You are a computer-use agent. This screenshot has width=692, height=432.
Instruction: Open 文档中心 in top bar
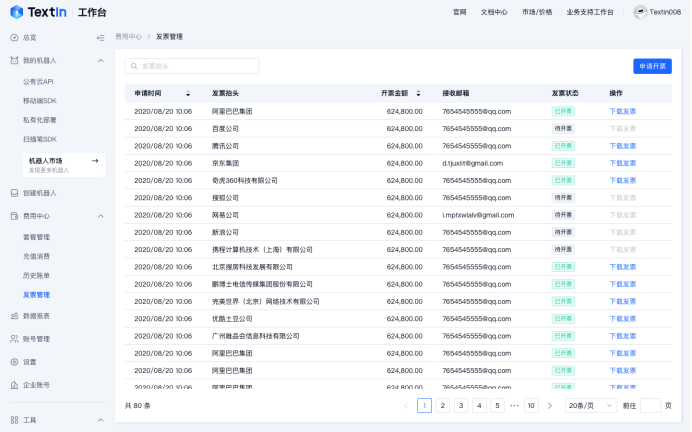click(x=494, y=12)
